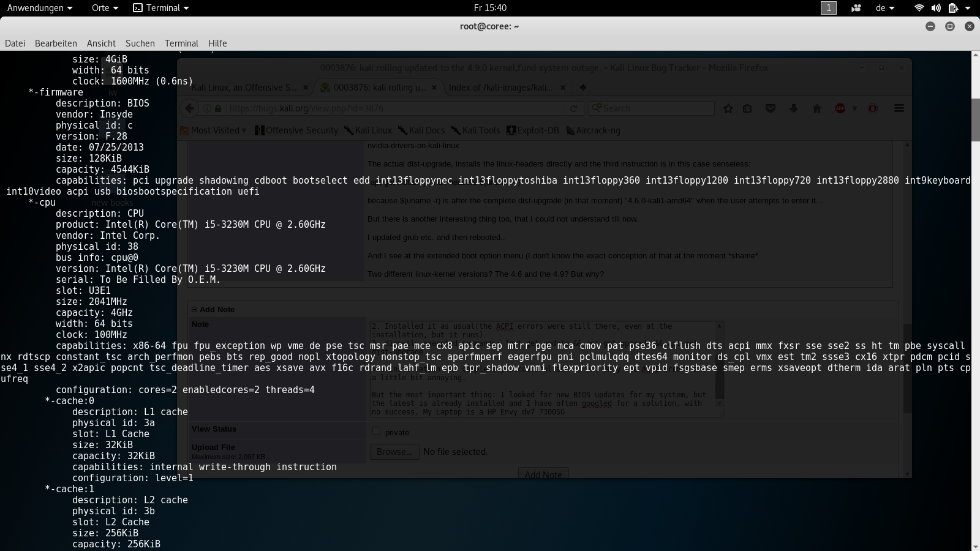
Task: Open the Datei menu in terminal
Action: point(15,43)
